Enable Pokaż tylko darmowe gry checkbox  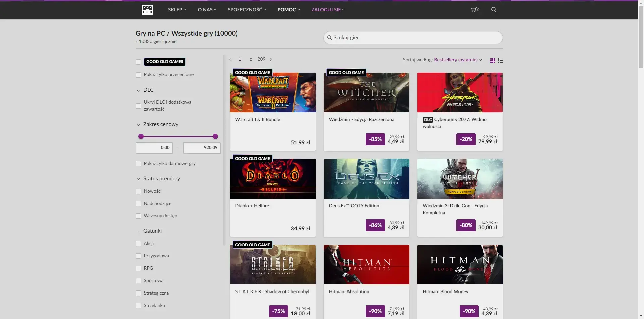(x=138, y=164)
